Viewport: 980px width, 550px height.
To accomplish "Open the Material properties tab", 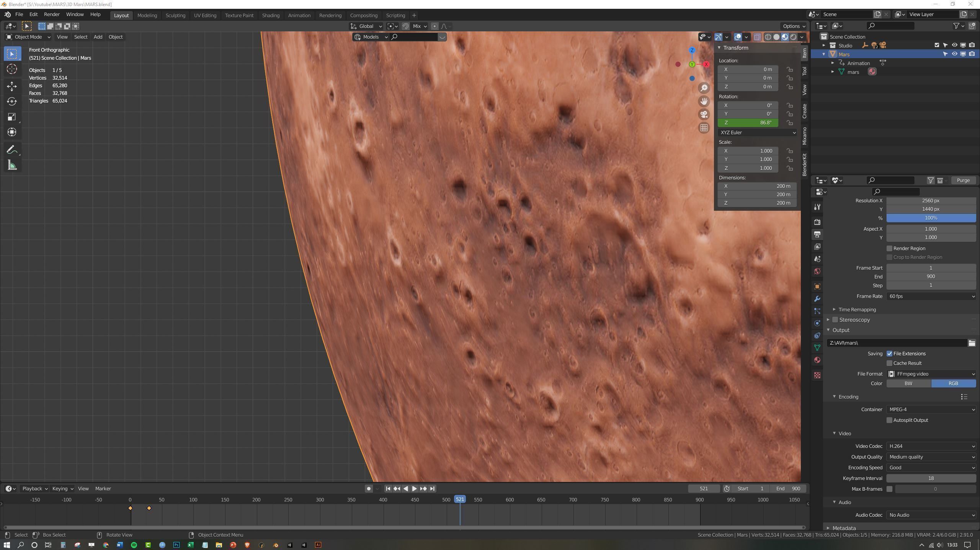I will (817, 360).
